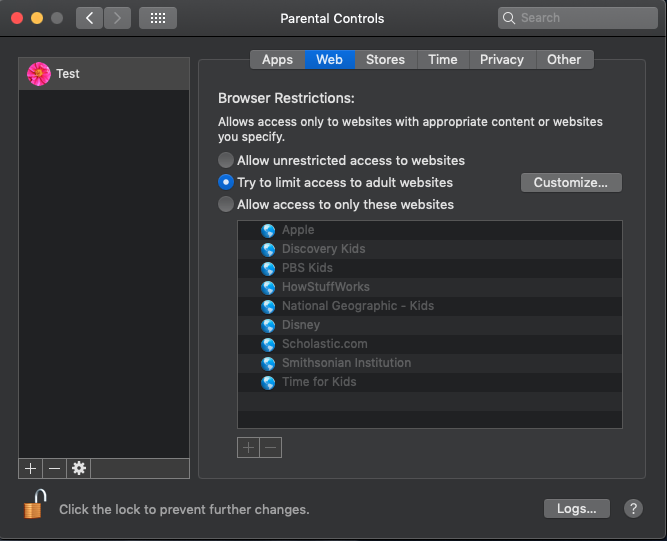Go back with the left chevron button
Image resolution: width=667 pixels, height=541 pixels.
coord(89,18)
